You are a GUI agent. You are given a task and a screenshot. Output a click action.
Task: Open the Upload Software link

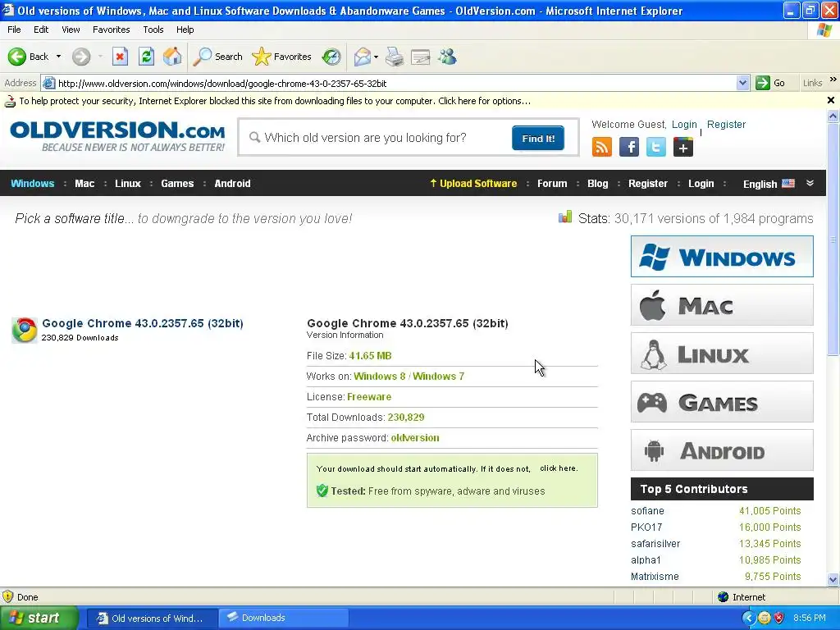pos(473,183)
